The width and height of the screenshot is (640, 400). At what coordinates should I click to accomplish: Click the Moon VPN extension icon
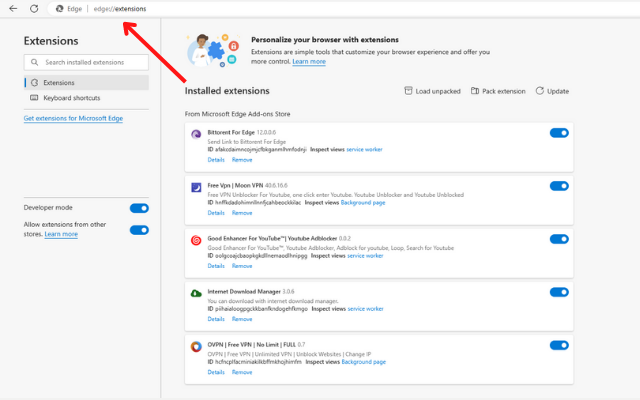pyautogui.click(x=196, y=187)
